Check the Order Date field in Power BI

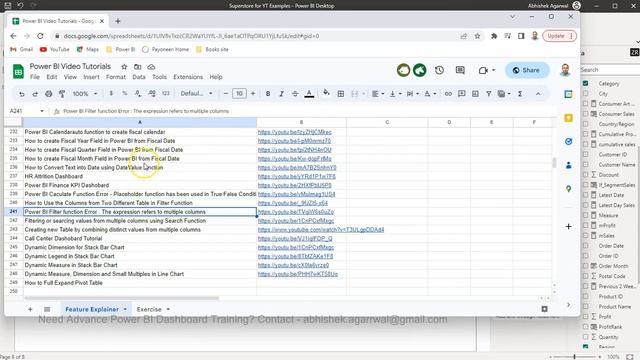click(585, 246)
